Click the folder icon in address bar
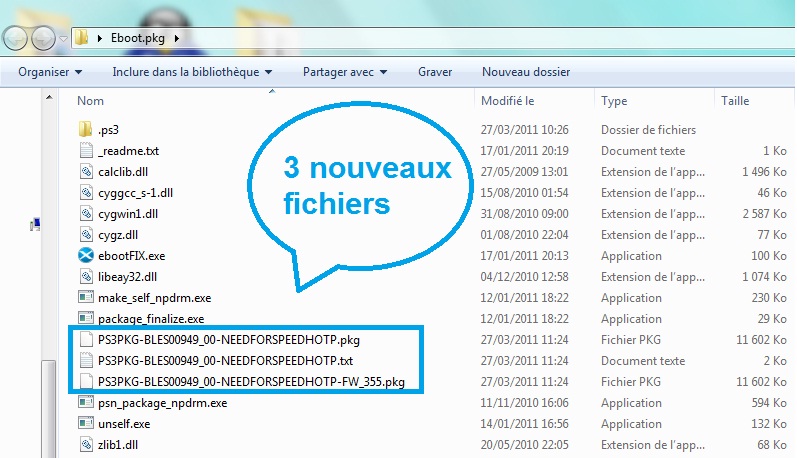Screen dimensions: 797x458 81,38
